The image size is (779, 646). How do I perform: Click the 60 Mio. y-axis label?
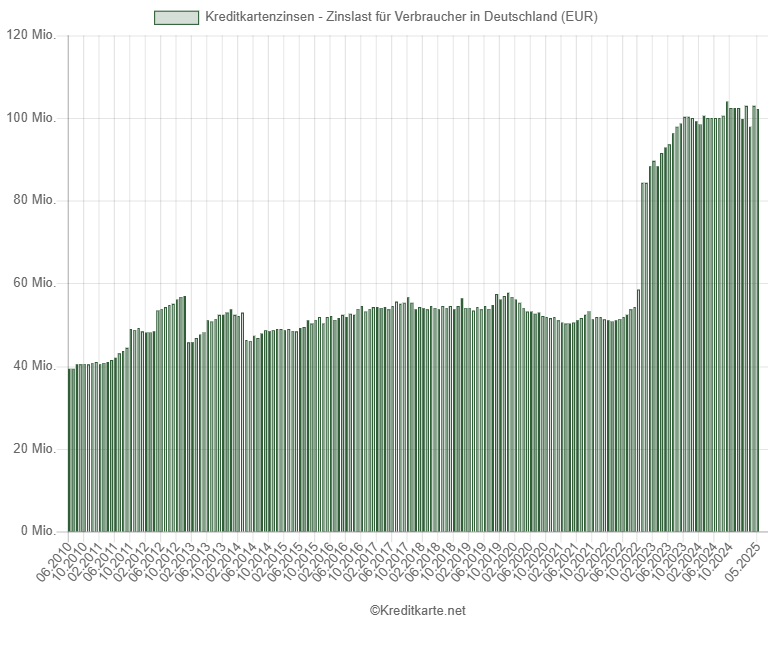[35, 283]
